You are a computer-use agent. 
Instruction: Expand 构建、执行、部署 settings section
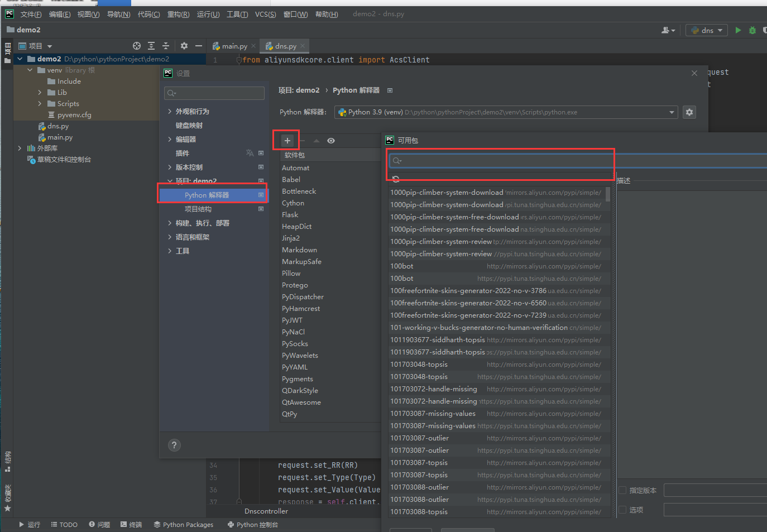[170, 223]
